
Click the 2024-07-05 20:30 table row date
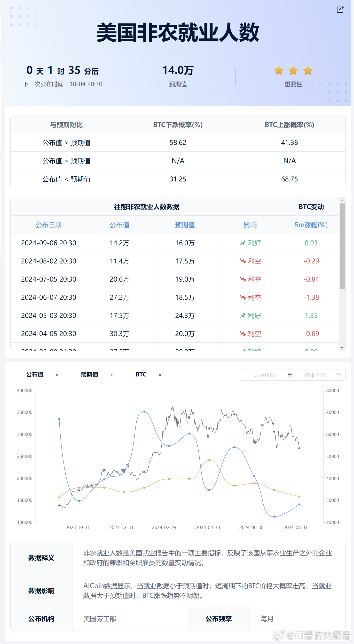(x=48, y=279)
